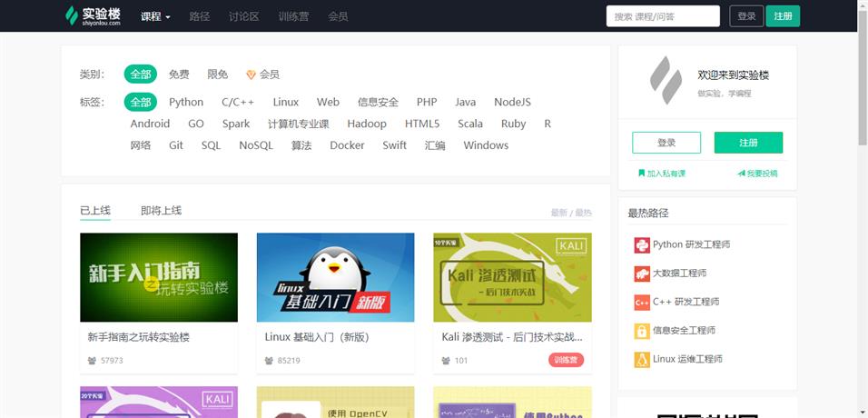Filter courses by Web tag
This screenshot has height=418, width=868.
pyautogui.click(x=329, y=102)
